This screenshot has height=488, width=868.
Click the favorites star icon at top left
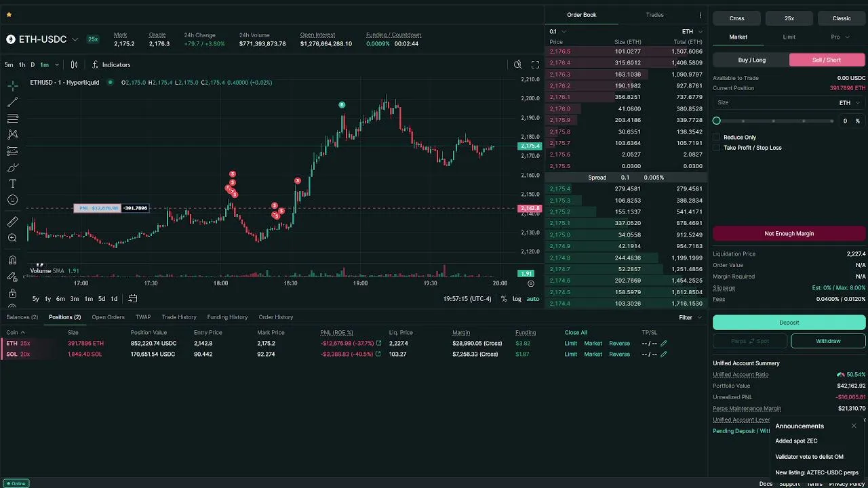9,14
